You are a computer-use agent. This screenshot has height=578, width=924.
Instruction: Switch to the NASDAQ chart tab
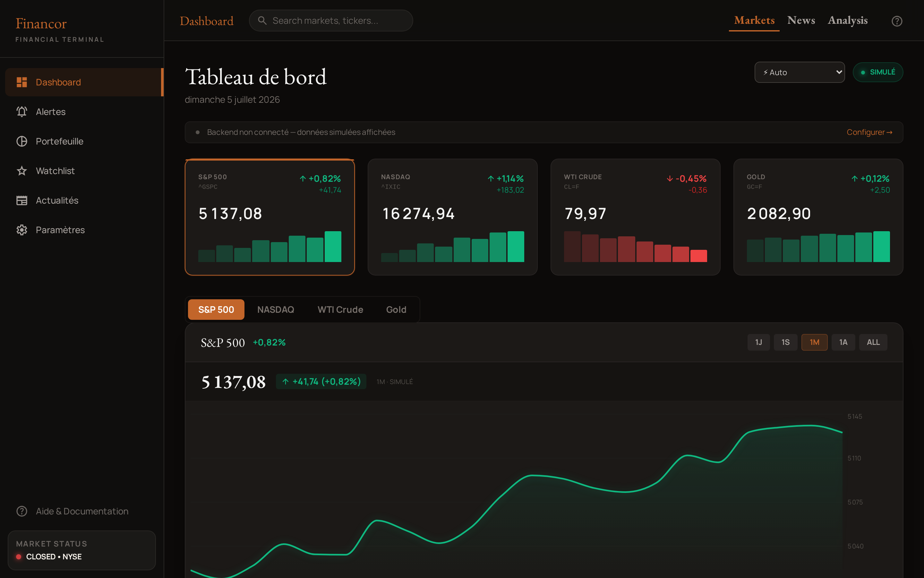[276, 310]
